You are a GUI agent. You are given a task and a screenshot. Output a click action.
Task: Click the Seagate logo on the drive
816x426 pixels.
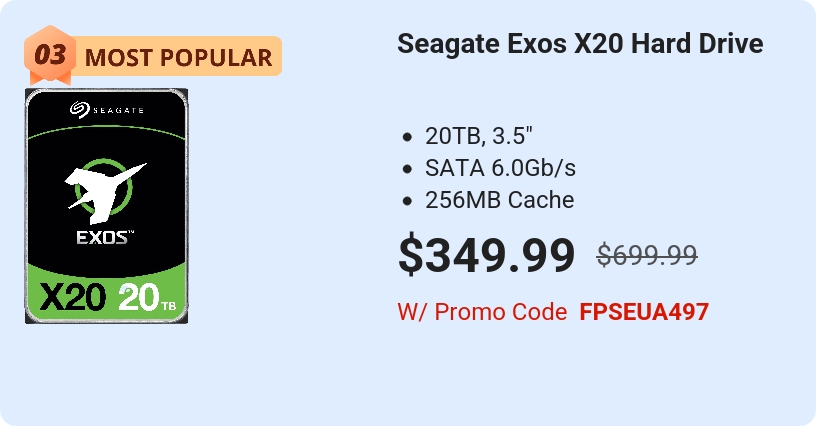point(106,110)
